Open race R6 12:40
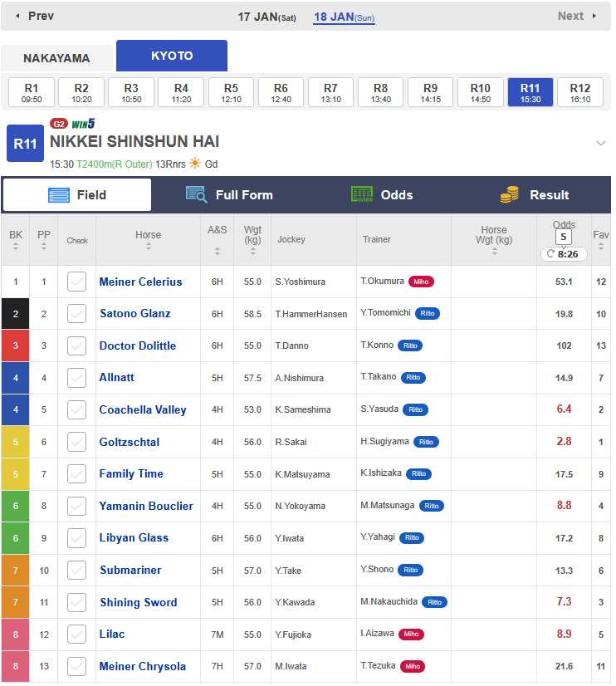The width and height of the screenshot is (616, 686). tap(281, 92)
